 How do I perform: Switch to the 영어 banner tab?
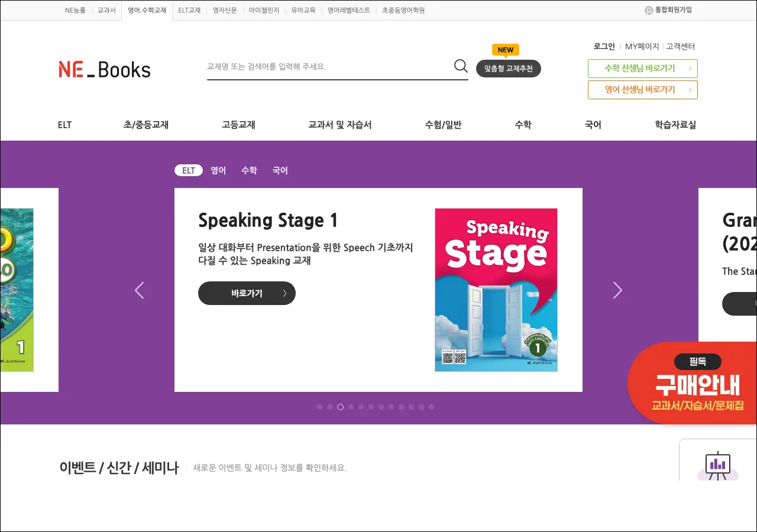tap(218, 170)
